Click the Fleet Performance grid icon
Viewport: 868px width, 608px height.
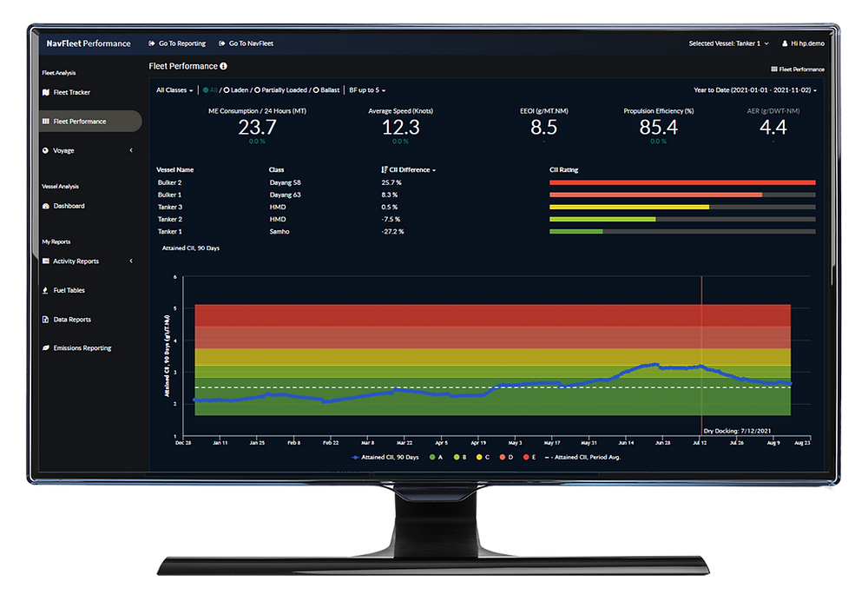(x=45, y=120)
